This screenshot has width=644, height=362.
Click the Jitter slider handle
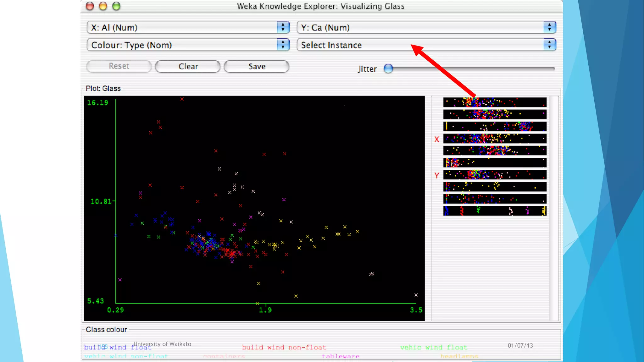(x=389, y=69)
